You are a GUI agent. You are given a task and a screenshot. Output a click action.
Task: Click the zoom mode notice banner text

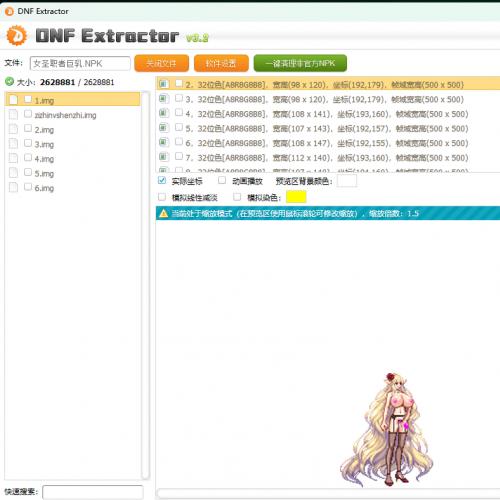(x=295, y=213)
